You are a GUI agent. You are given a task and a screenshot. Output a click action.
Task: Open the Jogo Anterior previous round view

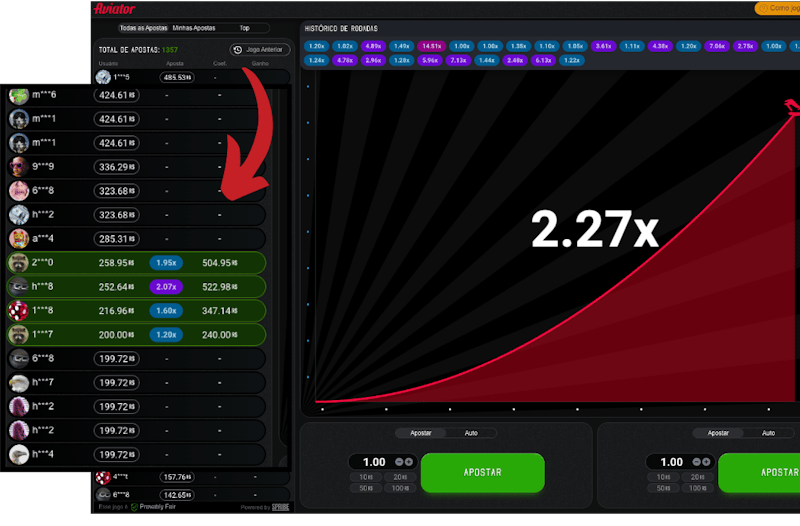coord(258,49)
